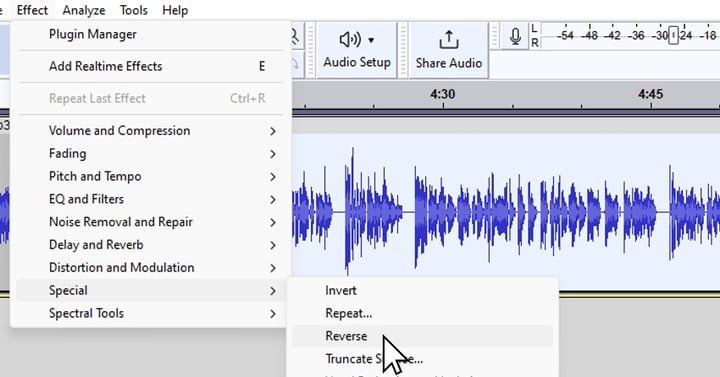The width and height of the screenshot is (720, 377).
Task: Open the Effect menu
Action: pos(32,10)
